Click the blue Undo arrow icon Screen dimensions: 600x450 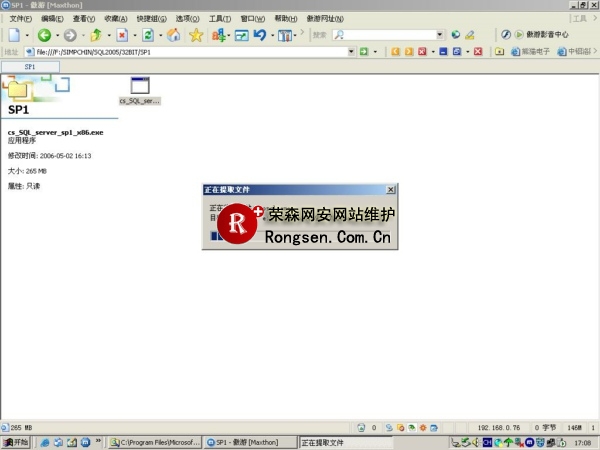point(260,35)
